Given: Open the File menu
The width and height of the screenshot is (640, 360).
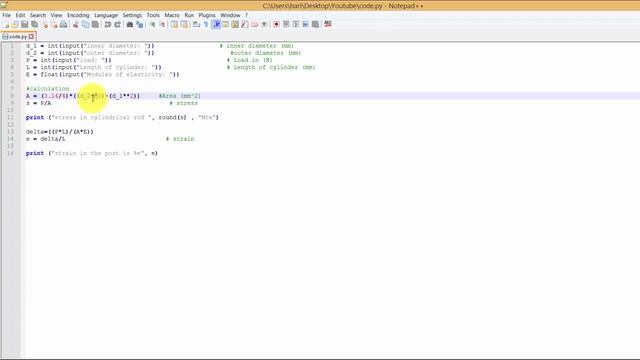Looking at the screenshot, I should point(7,15).
